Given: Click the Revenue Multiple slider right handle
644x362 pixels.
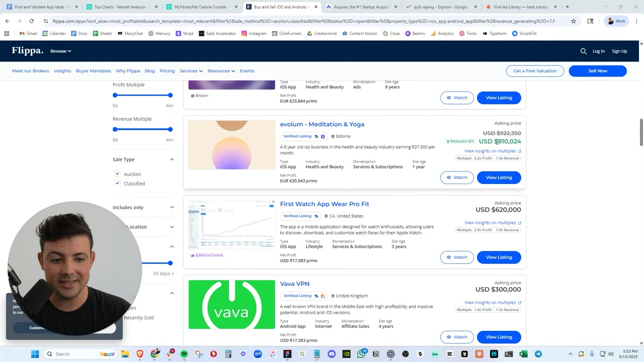Looking at the screenshot, I should [x=171, y=130].
